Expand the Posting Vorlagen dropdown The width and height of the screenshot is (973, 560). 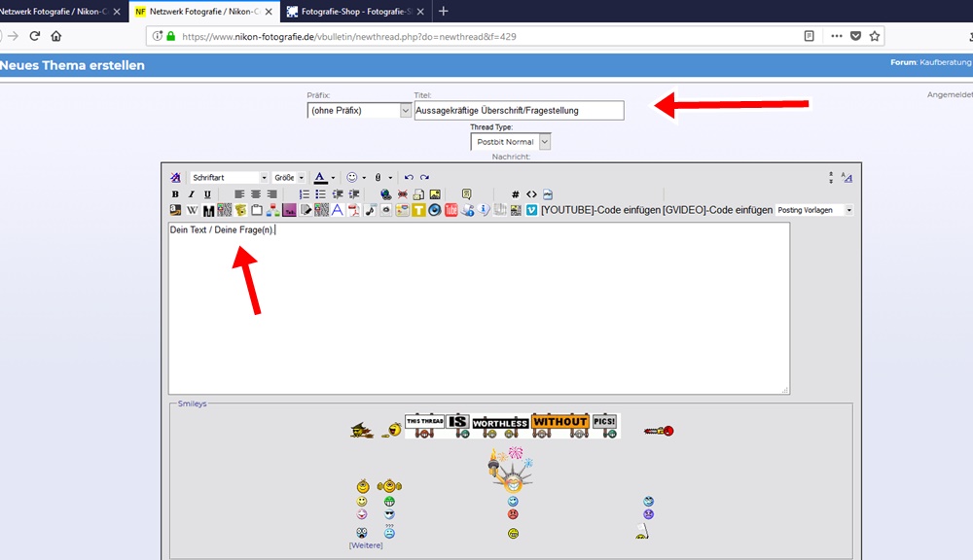pos(814,210)
